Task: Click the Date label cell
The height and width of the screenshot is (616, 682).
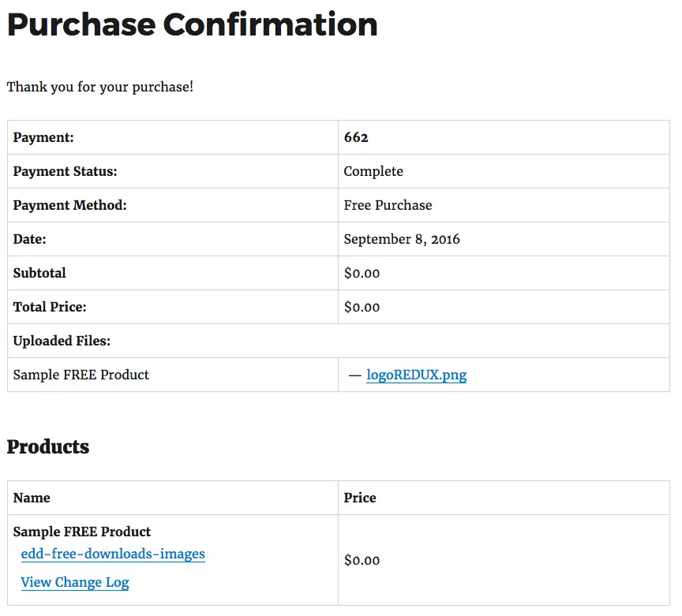Action: point(30,239)
